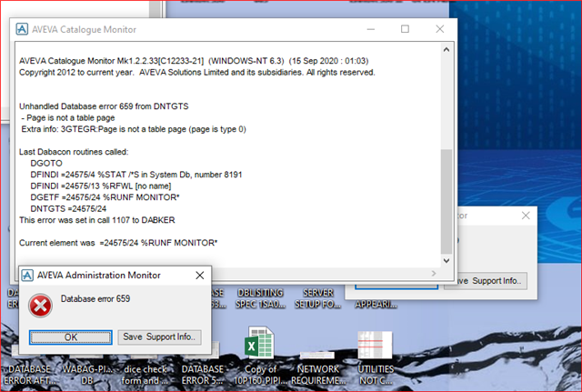Click 'This error was set in call 1107' line
This screenshot has width=582, height=392.
click(x=97, y=220)
